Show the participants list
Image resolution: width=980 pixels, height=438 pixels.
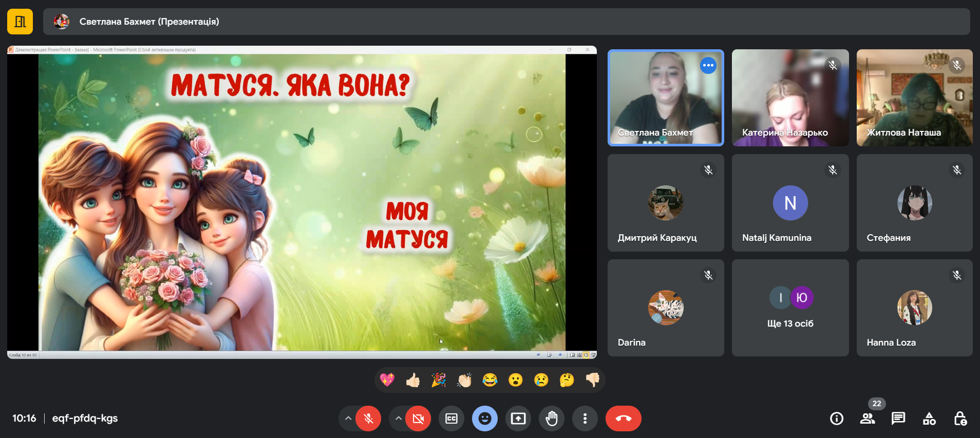pos(868,418)
